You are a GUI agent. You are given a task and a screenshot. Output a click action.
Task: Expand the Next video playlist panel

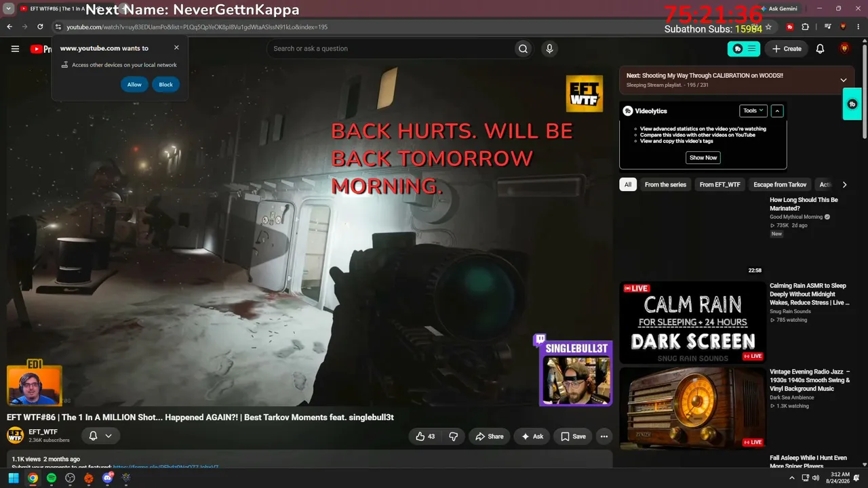(x=844, y=80)
